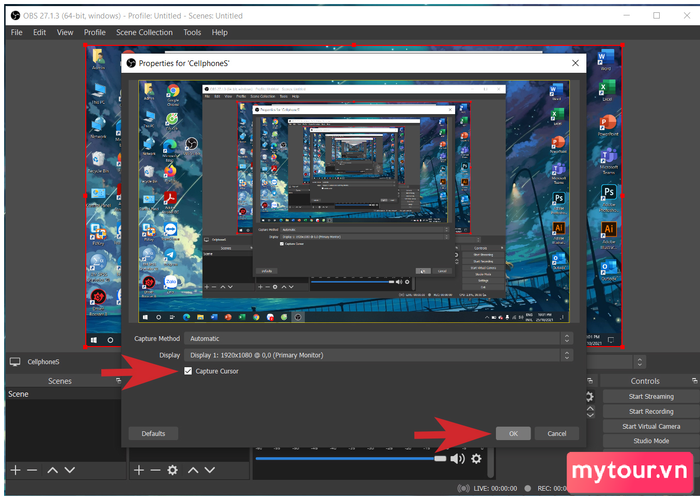Move the source up in the Sources list
This screenshot has width=700, height=502.
(x=193, y=470)
